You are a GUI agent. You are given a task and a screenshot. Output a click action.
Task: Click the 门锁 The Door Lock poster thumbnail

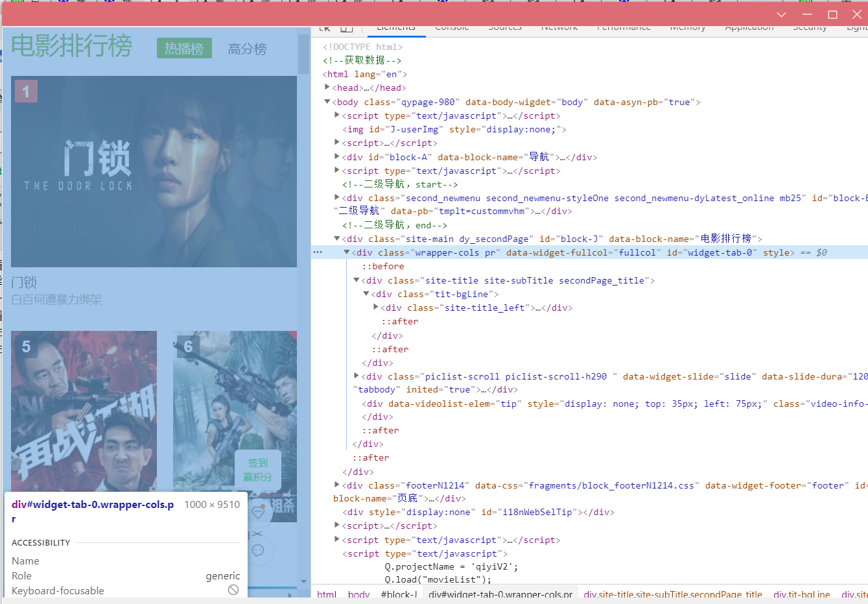[154, 171]
